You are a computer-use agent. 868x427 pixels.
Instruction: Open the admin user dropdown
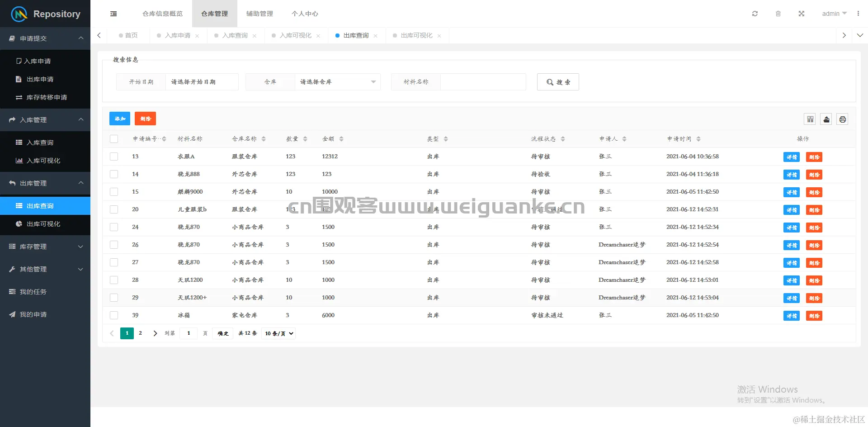834,14
